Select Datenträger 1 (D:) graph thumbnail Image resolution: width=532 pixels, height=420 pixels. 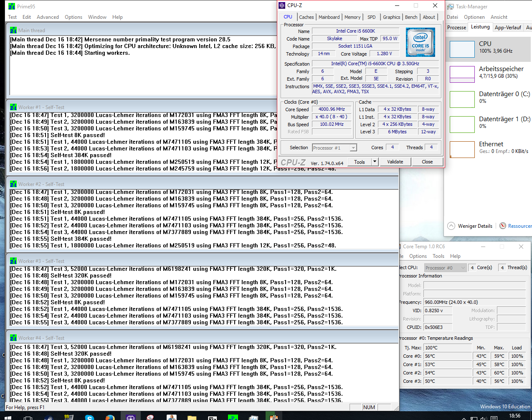point(462,125)
